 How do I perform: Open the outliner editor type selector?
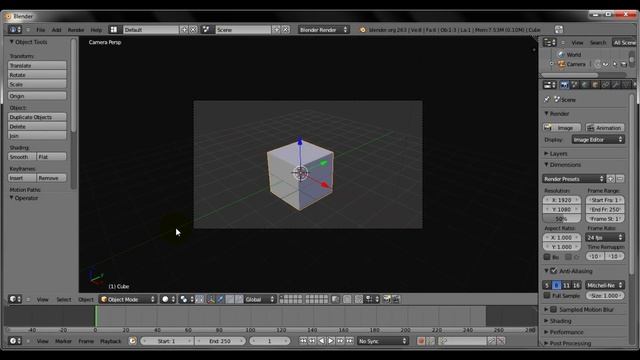point(549,42)
